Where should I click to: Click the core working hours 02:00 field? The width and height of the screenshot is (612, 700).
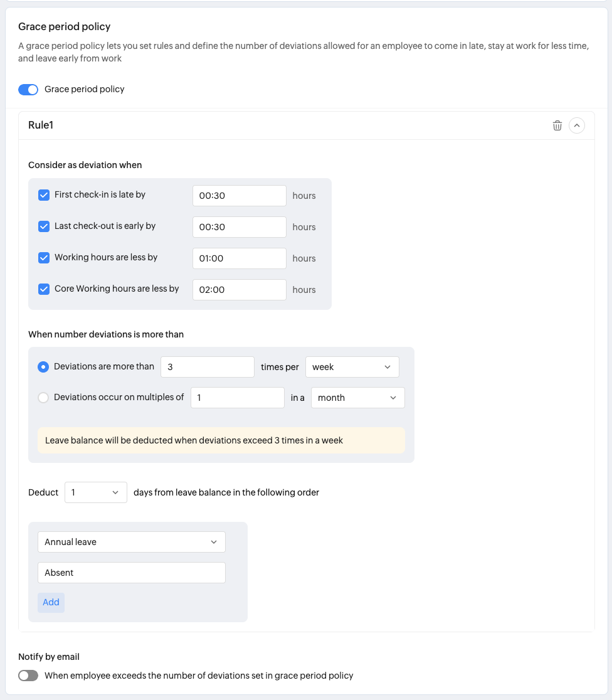(x=239, y=289)
